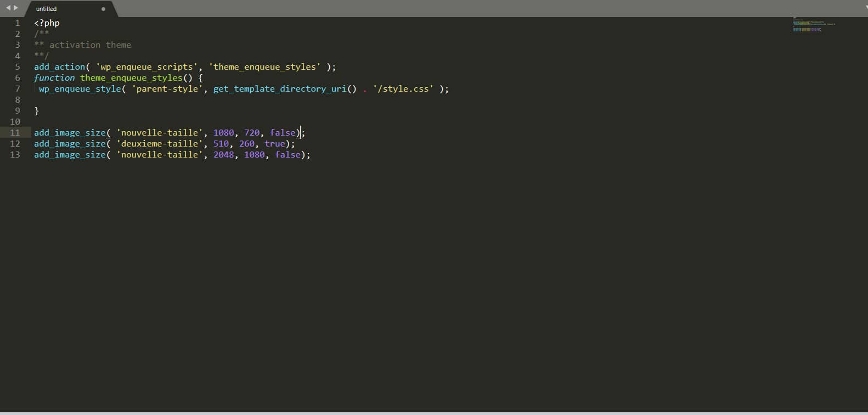
Task: Click the unsaved dot on the untitled tab
Action: tap(103, 9)
